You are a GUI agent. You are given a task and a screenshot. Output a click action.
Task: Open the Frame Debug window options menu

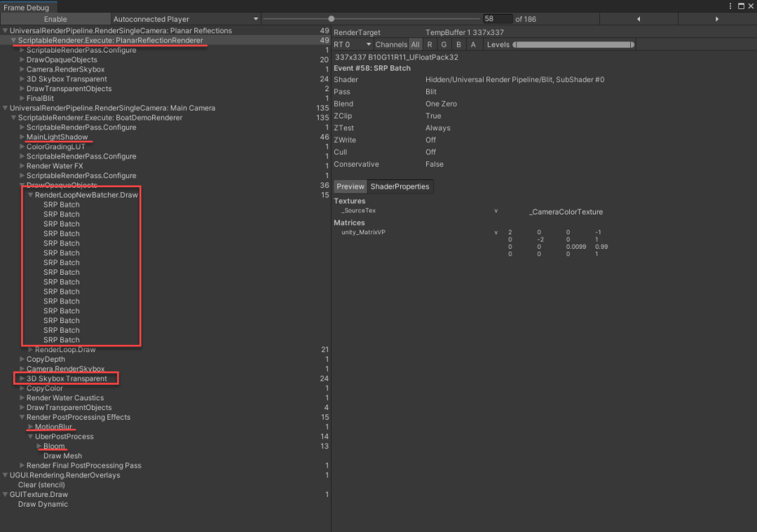(729, 6)
